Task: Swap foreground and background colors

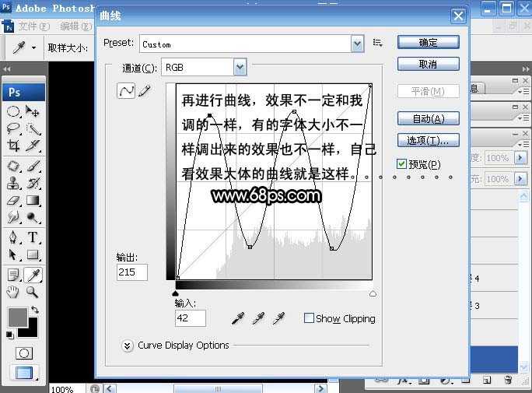Action: [x=34, y=309]
